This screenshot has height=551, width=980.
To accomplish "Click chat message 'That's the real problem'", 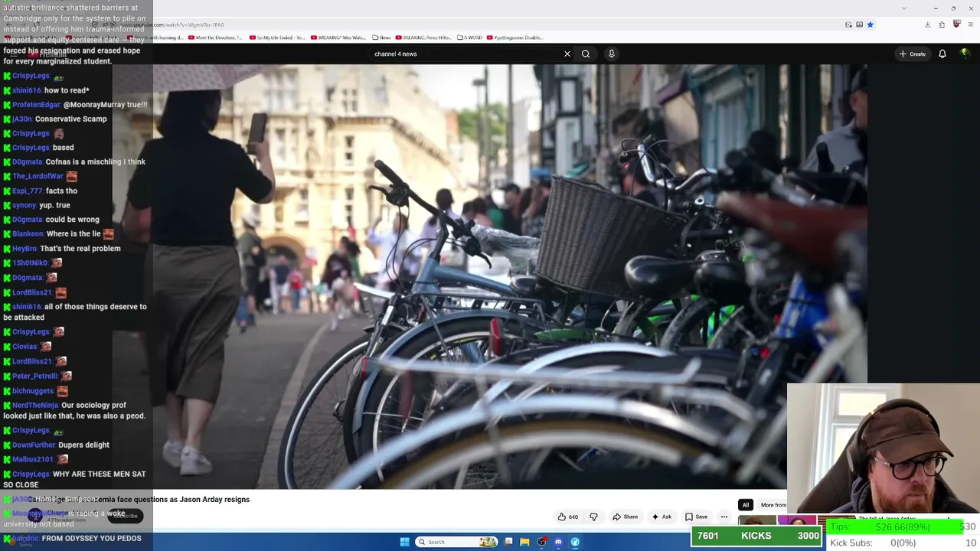I will tap(80, 248).
